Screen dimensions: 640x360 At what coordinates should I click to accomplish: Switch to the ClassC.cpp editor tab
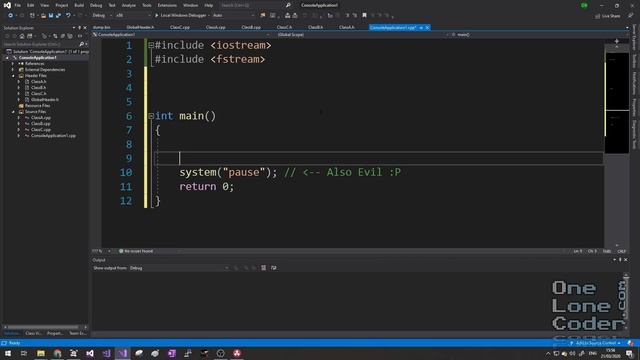point(180,27)
